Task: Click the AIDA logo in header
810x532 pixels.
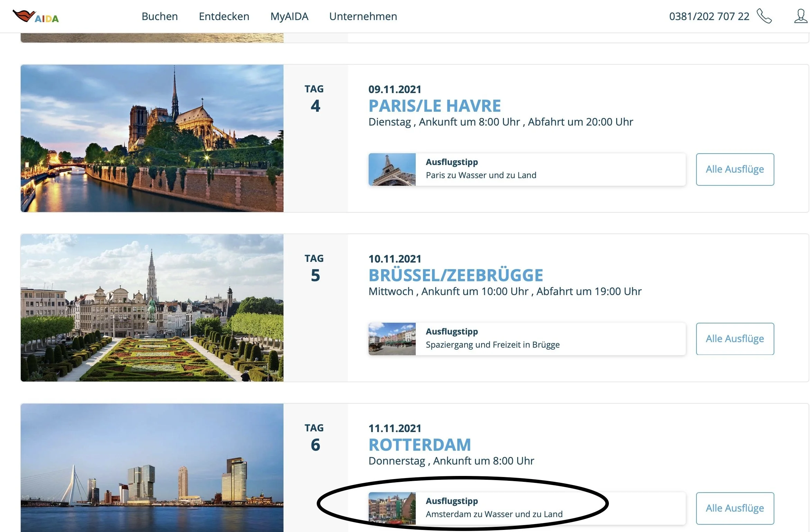Action: tap(36, 16)
